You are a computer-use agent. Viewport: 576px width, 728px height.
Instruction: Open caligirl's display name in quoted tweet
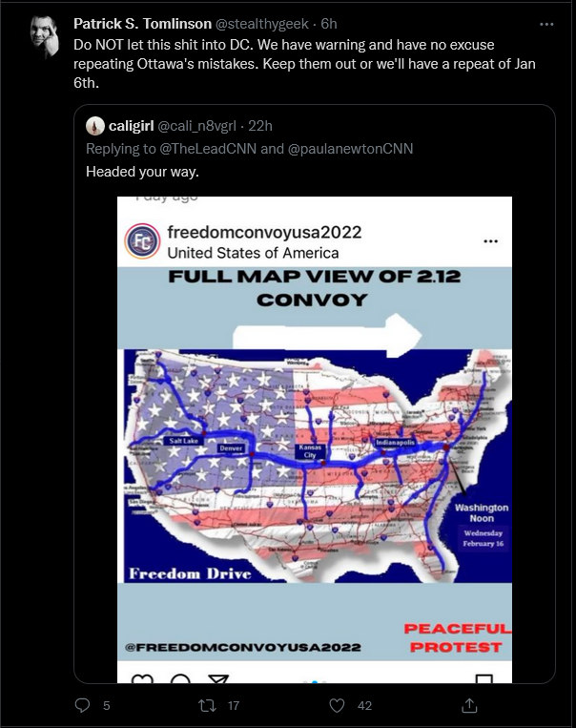tap(131, 126)
